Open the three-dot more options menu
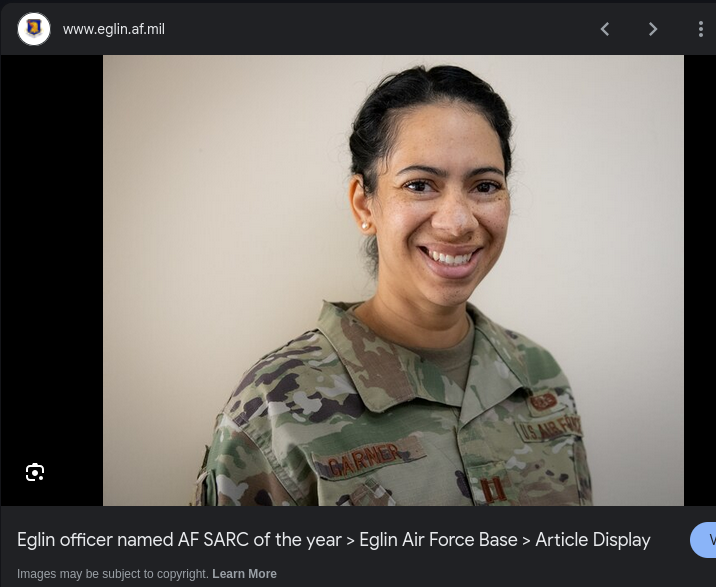716x587 pixels. click(x=700, y=29)
